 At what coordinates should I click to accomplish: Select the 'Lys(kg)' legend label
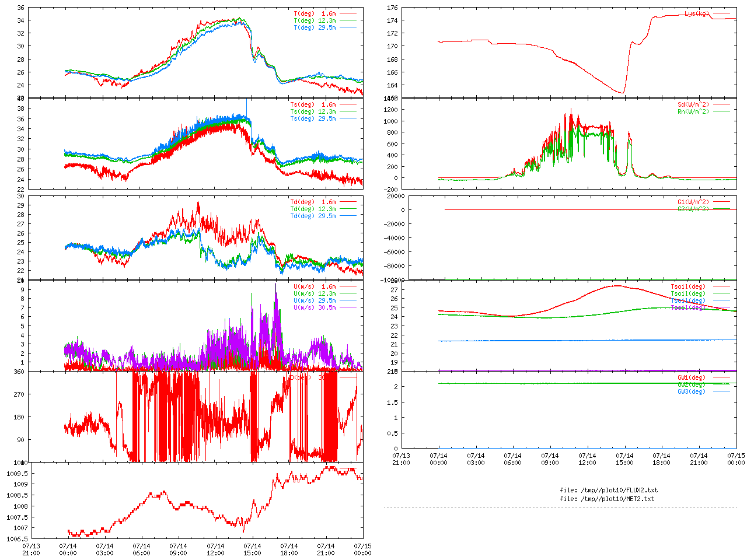[697, 13]
